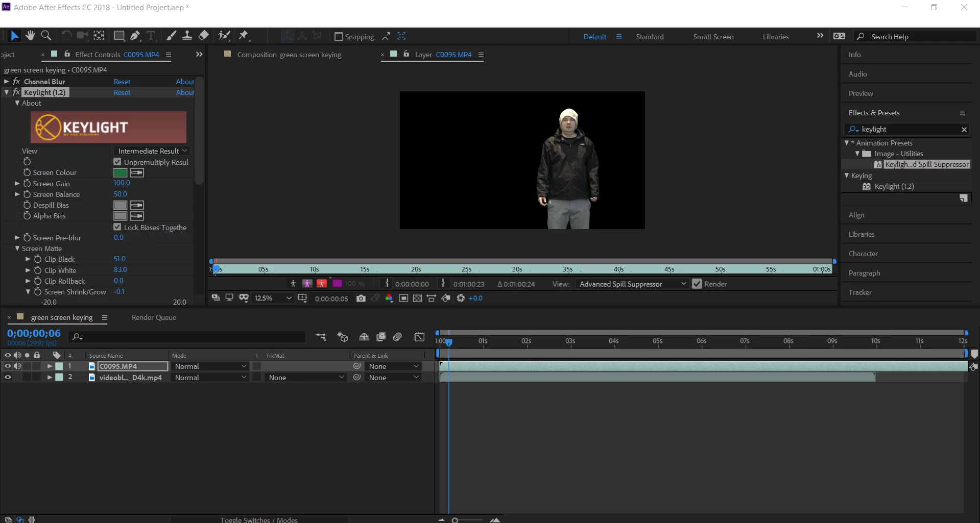
Task: Select the Selection arrow tool
Action: (14, 36)
